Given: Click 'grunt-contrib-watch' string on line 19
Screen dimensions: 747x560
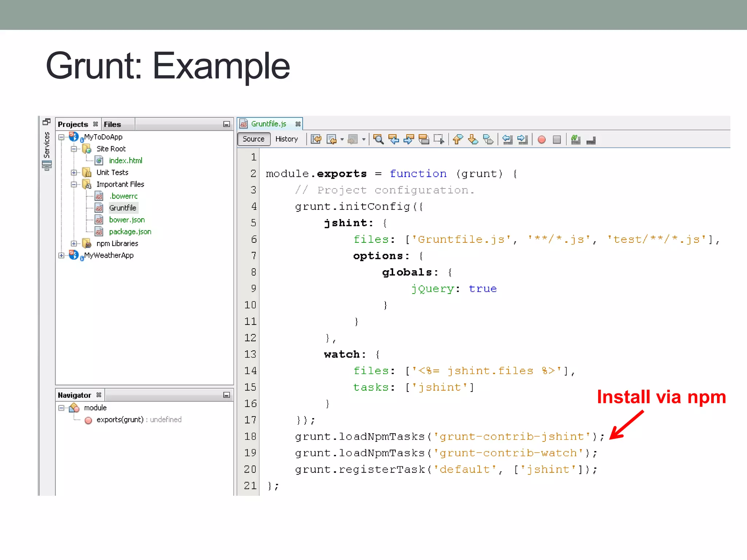Looking at the screenshot, I should (508, 453).
